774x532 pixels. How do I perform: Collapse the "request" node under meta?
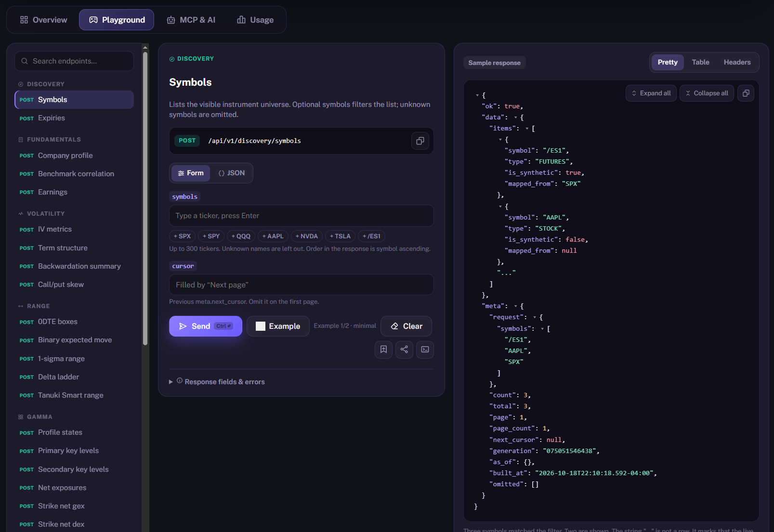535,317
